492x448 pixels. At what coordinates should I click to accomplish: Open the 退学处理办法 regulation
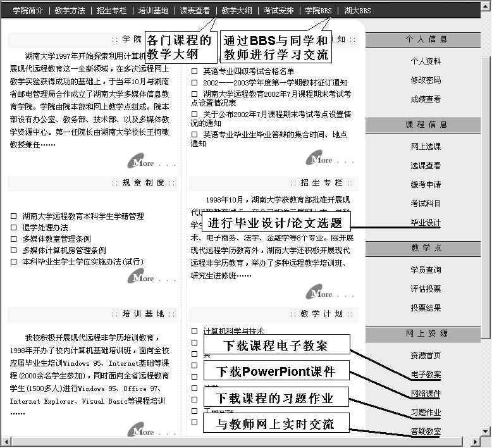click(x=45, y=227)
